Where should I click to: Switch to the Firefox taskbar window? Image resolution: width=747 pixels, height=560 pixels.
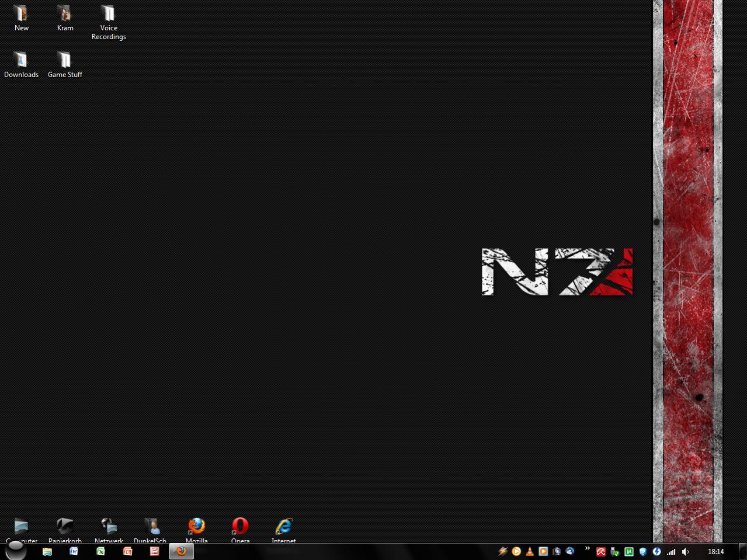[x=181, y=551]
